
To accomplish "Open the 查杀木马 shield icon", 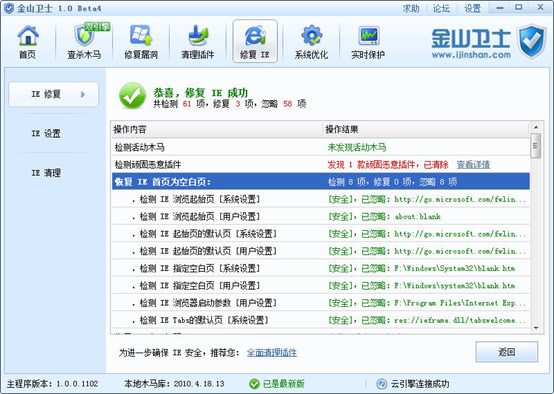I will click(84, 42).
